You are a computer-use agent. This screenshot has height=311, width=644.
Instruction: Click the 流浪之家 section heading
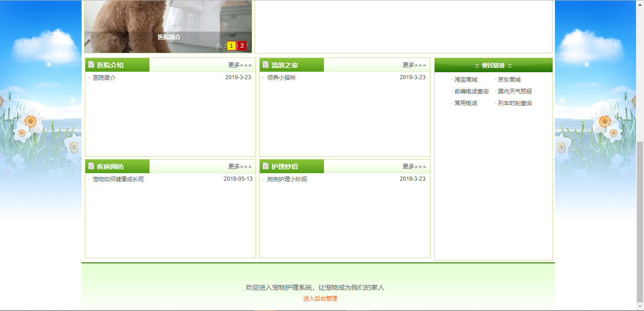coord(285,65)
